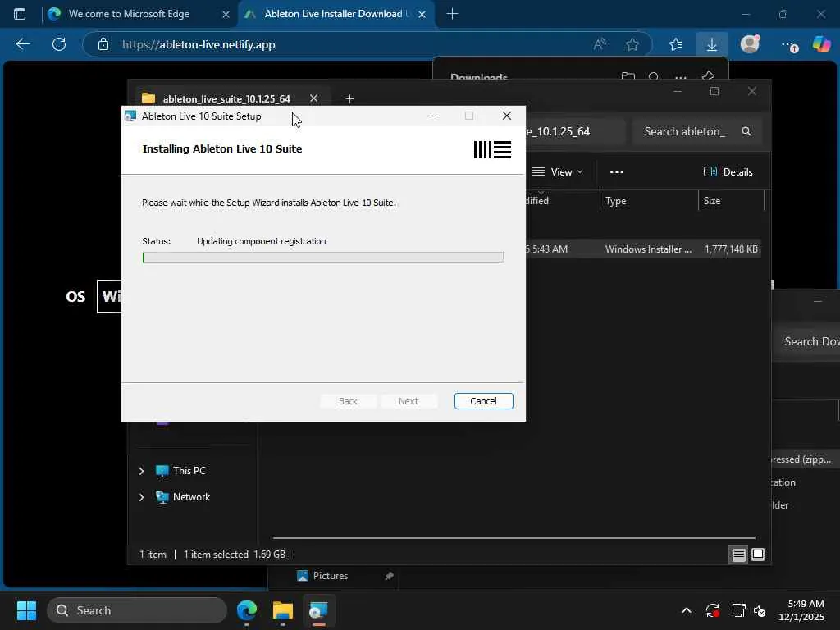This screenshot has width=840, height=630.
Task: Click the installation progress bar
Action: coord(322,257)
